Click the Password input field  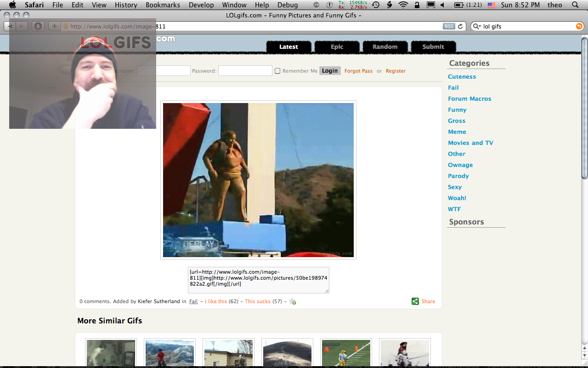click(x=245, y=71)
